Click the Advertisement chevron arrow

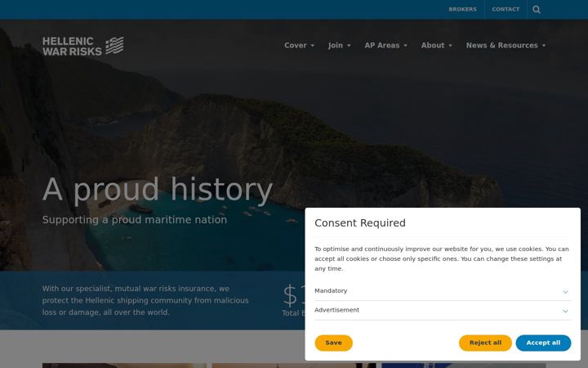pyautogui.click(x=565, y=311)
